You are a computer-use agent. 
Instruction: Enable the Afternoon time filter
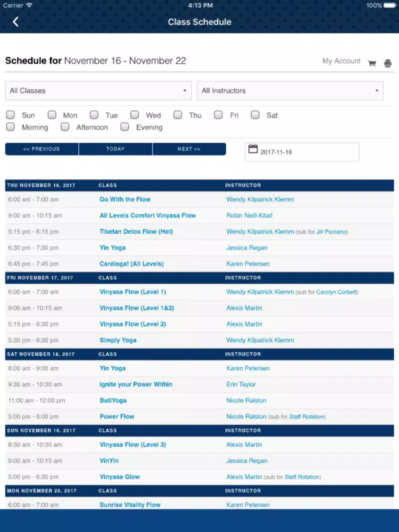65,127
